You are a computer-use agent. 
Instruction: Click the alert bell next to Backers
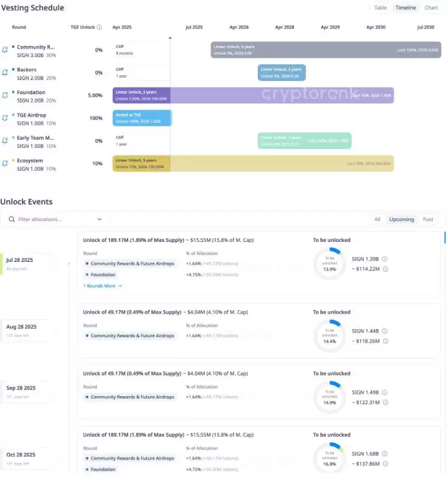click(x=5, y=73)
